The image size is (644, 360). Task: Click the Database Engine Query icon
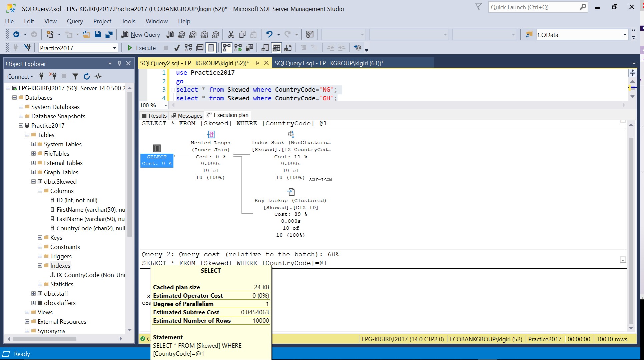click(x=170, y=34)
